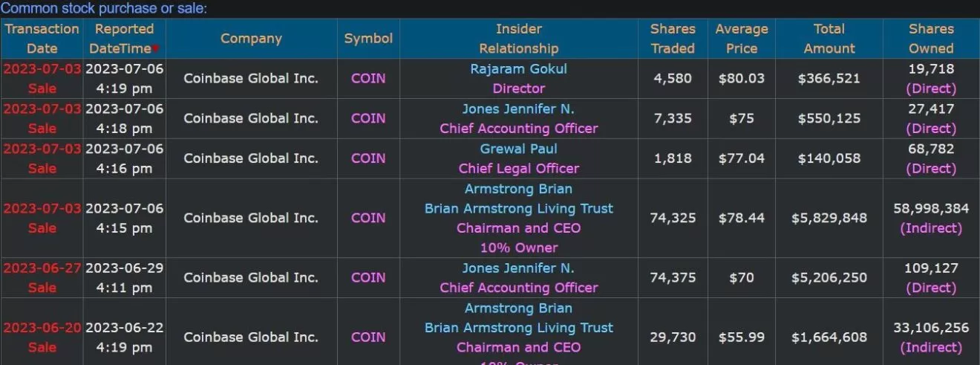Open the 2023-06-27 transaction date entry
The image size is (980, 365).
(42, 268)
